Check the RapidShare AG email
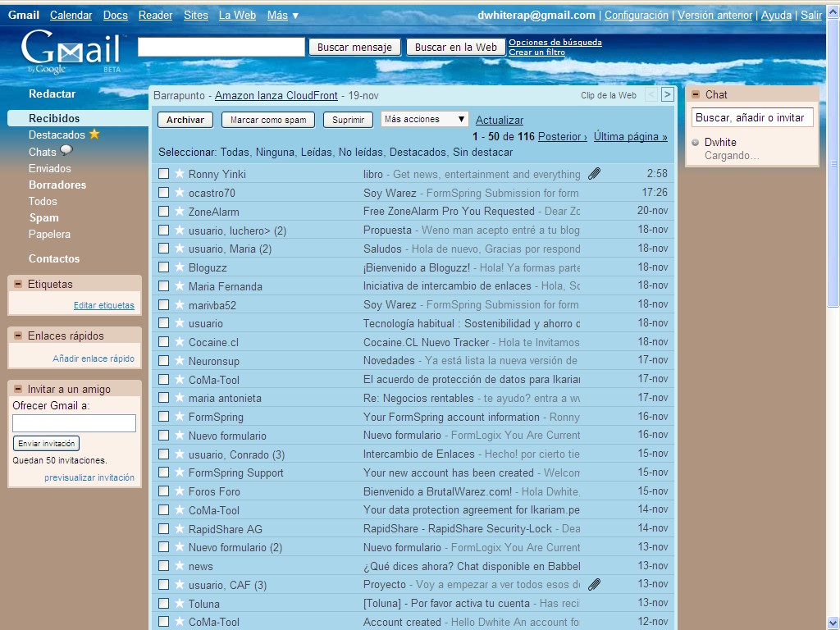The image size is (840, 630). click(x=164, y=528)
